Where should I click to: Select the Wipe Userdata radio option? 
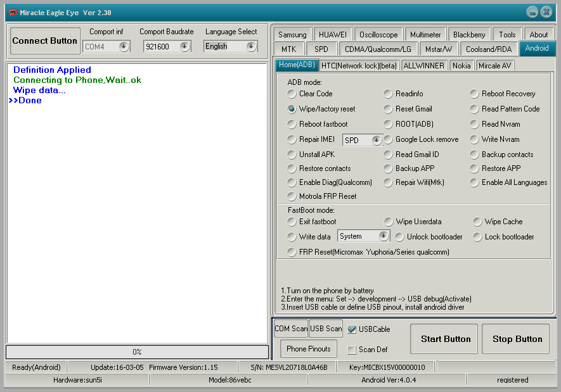pyautogui.click(x=413, y=222)
